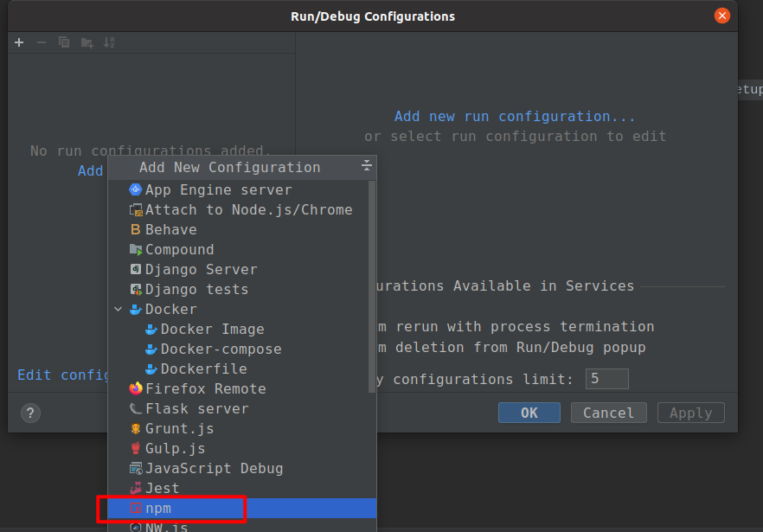The width and height of the screenshot is (763, 532).
Task: Select the Behave configuration icon
Action: pyautogui.click(x=135, y=230)
